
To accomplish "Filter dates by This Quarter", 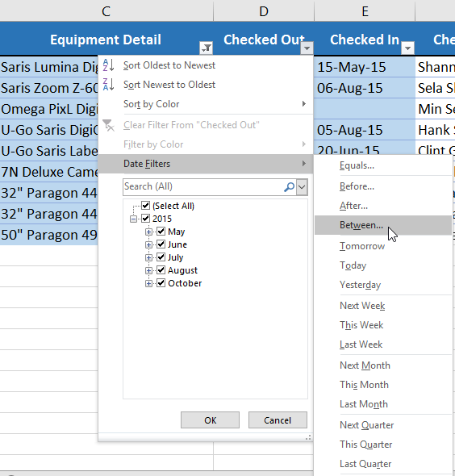I will coord(383,445).
